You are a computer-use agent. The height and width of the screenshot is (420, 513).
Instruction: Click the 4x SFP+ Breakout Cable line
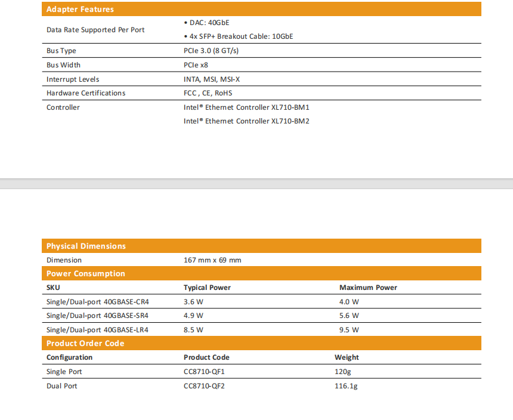239,36
